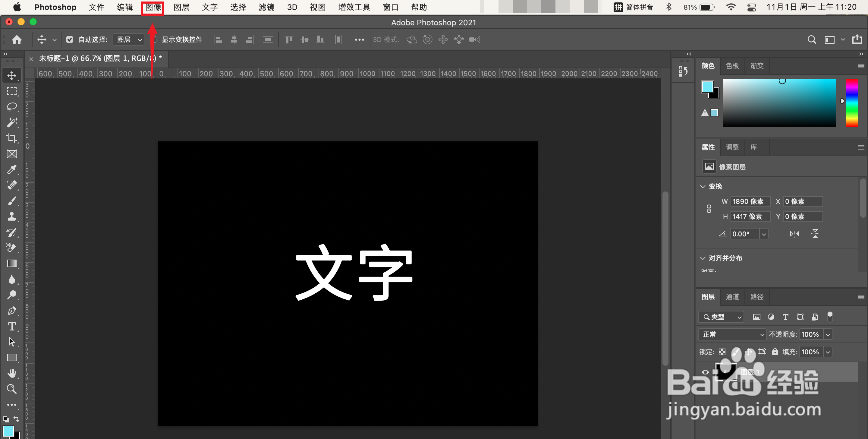868x439 pixels.
Task: Click the W width field showing 1890 像素
Action: (x=750, y=201)
